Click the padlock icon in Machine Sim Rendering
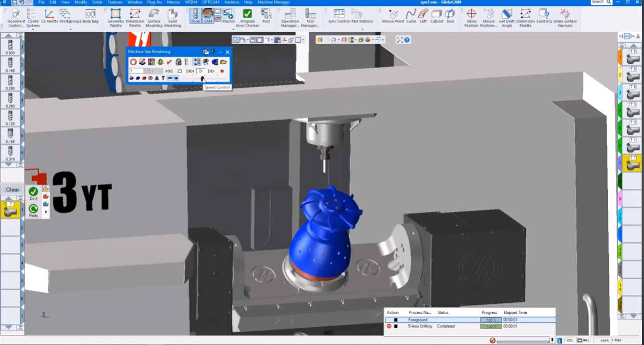This screenshot has width=644, height=345. pos(178,62)
